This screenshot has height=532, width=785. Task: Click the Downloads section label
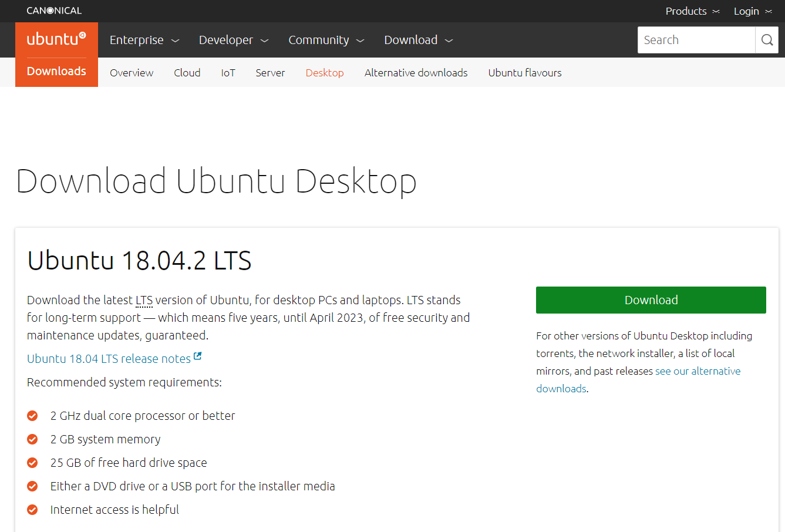click(56, 71)
